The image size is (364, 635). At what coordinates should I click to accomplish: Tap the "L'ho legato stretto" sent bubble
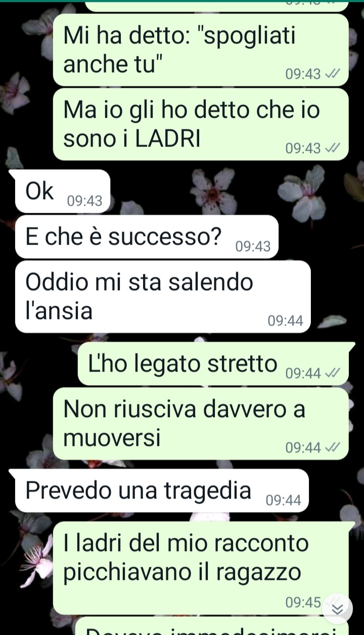coord(213,364)
